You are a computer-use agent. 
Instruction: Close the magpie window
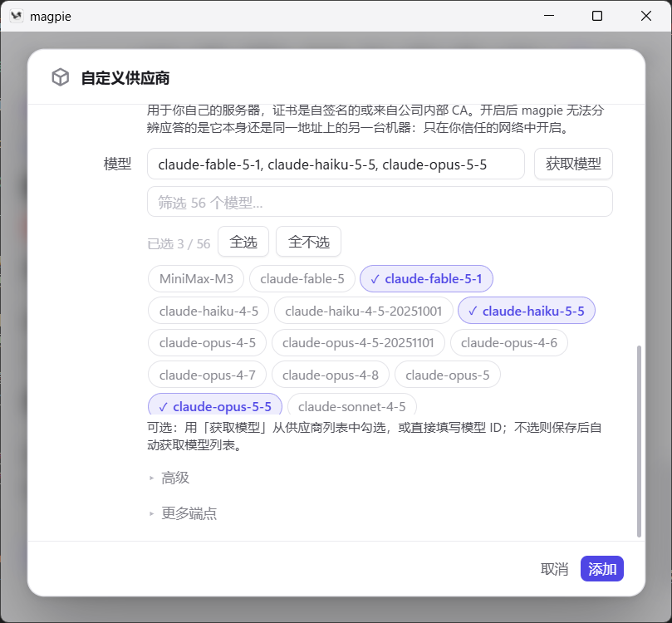646,16
